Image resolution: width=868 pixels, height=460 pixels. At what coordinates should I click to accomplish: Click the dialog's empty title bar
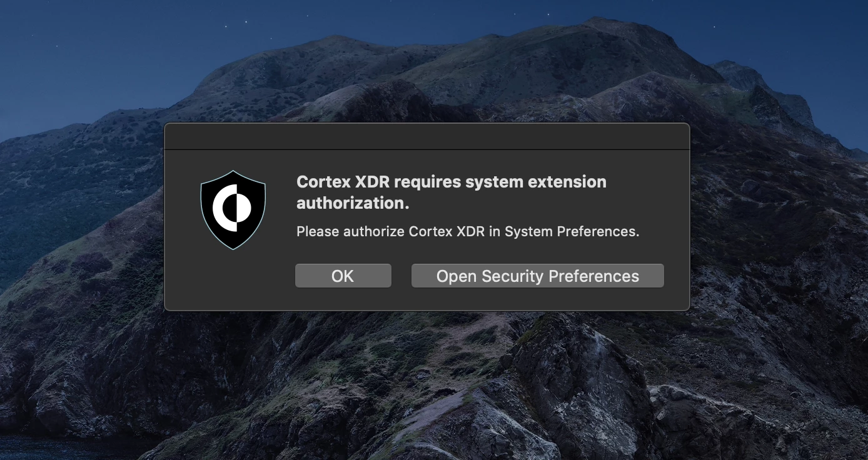pyautogui.click(x=426, y=136)
